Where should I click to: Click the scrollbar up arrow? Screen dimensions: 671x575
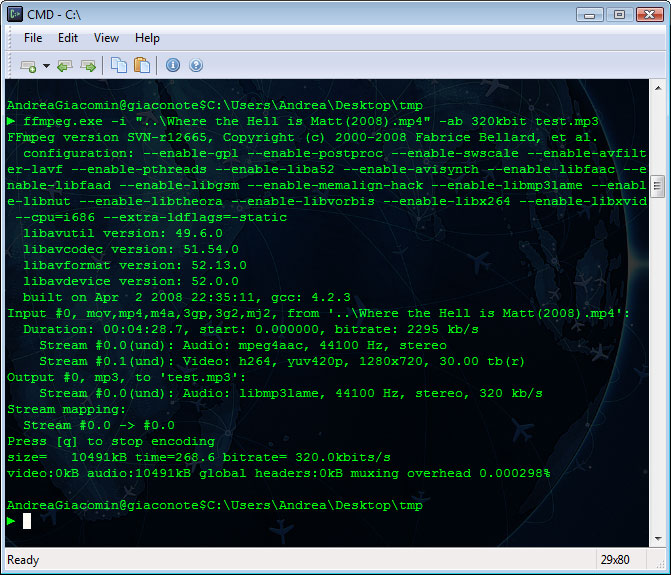click(x=657, y=89)
